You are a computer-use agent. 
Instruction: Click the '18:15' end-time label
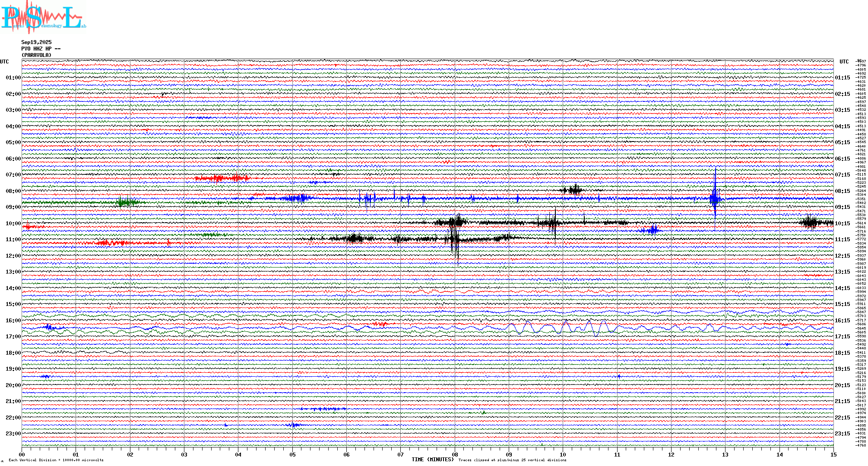tap(843, 353)
